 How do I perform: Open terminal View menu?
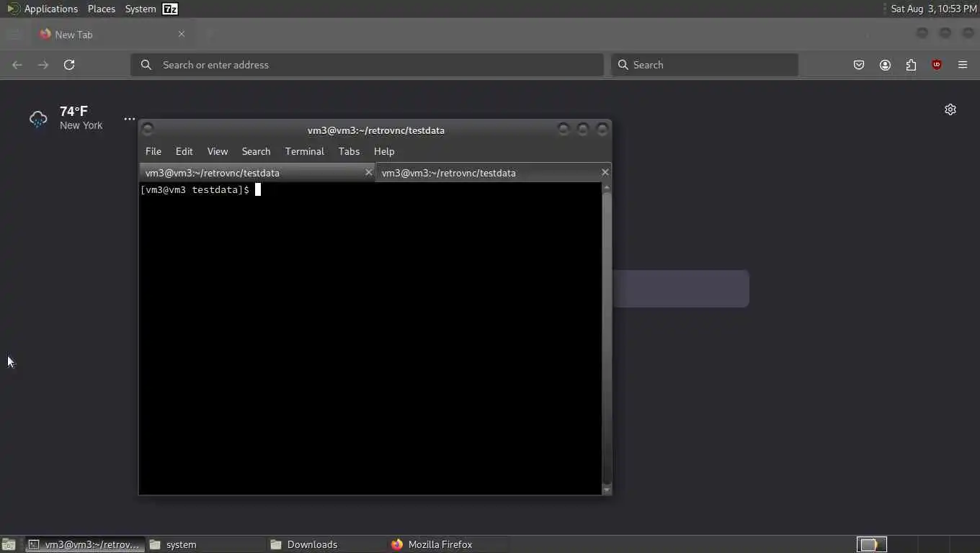coord(218,151)
